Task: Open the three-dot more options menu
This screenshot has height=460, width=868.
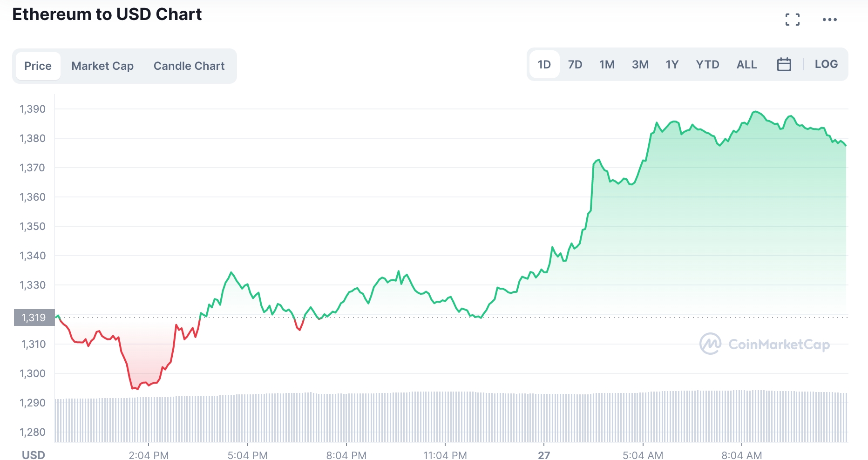Action: pos(829,20)
